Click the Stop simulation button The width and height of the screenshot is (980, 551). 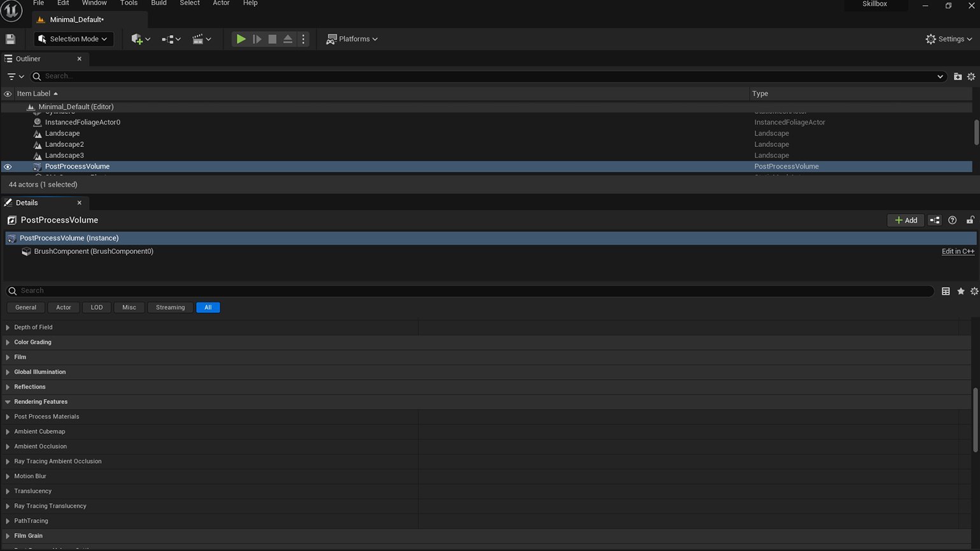click(x=272, y=39)
